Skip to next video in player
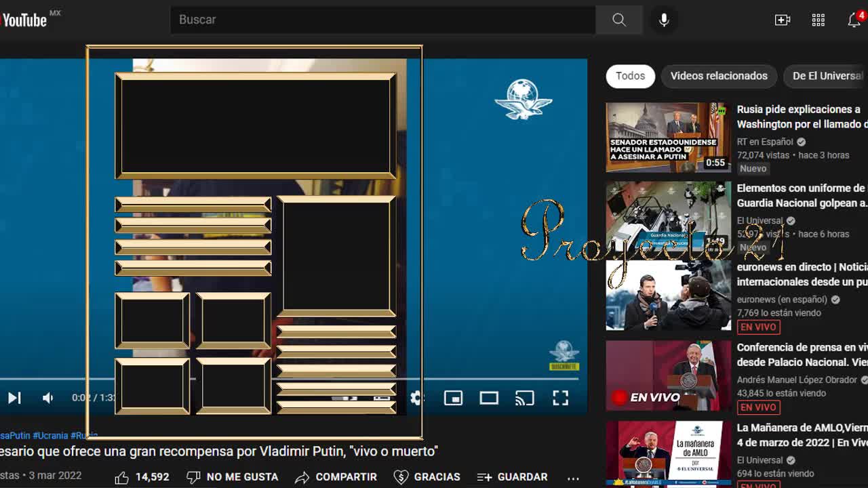 [14, 398]
